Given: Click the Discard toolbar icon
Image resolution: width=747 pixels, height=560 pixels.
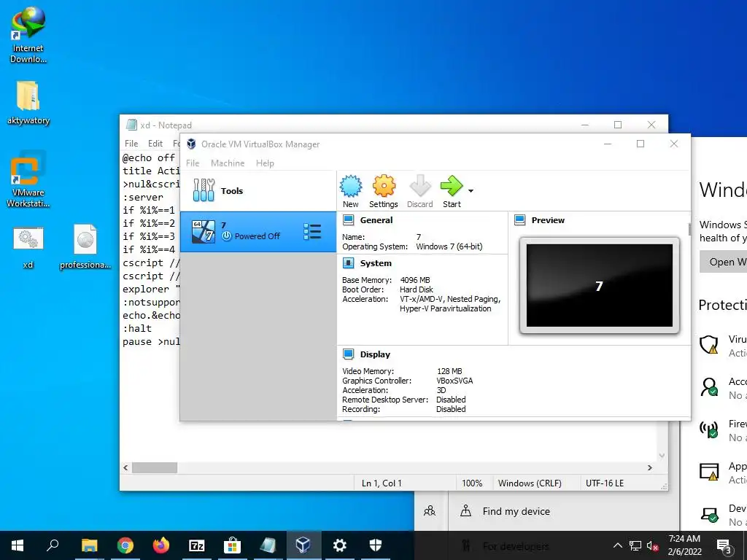Looking at the screenshot, I should coord(419,186).
